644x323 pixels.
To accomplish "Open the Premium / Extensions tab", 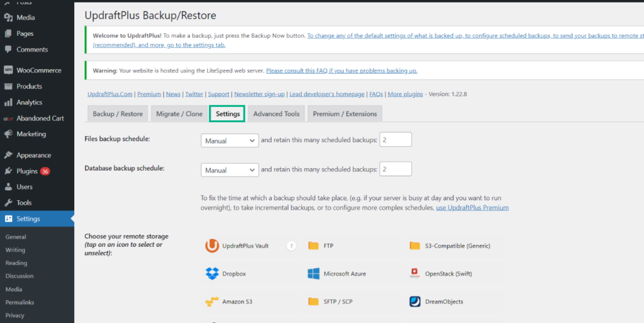I will [x=345, y=114].
